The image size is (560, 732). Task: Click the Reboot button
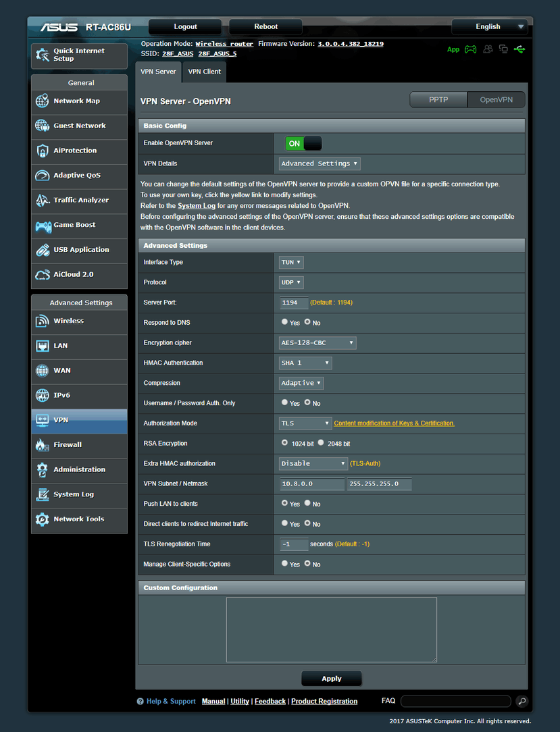pos(265,26)
